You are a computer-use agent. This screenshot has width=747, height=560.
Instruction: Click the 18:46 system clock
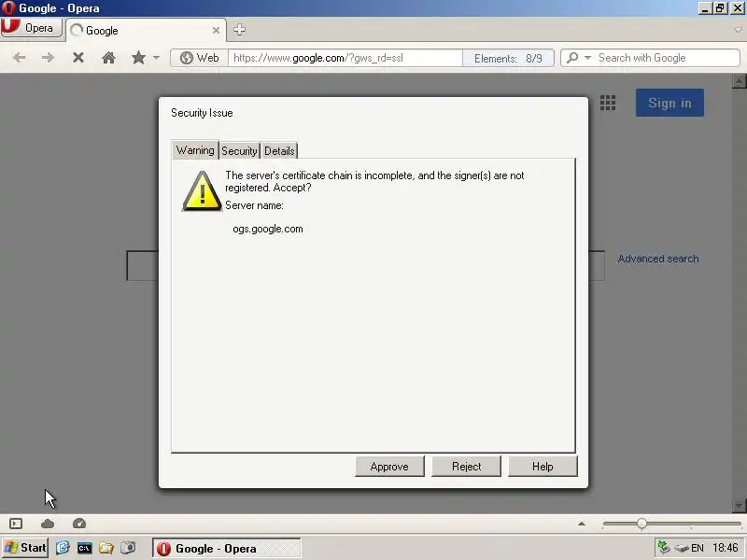[x=726, y=548]
